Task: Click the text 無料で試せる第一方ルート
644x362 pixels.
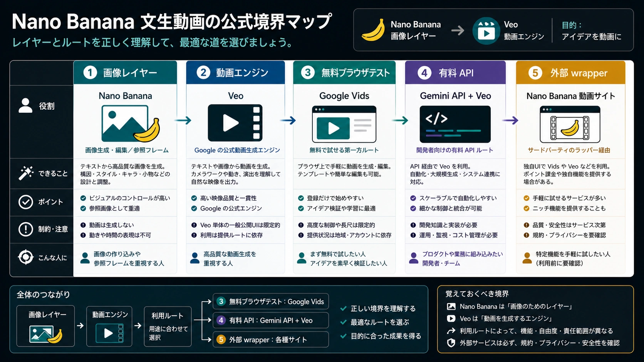Action: pyautogui.click(x=344, y=150)
